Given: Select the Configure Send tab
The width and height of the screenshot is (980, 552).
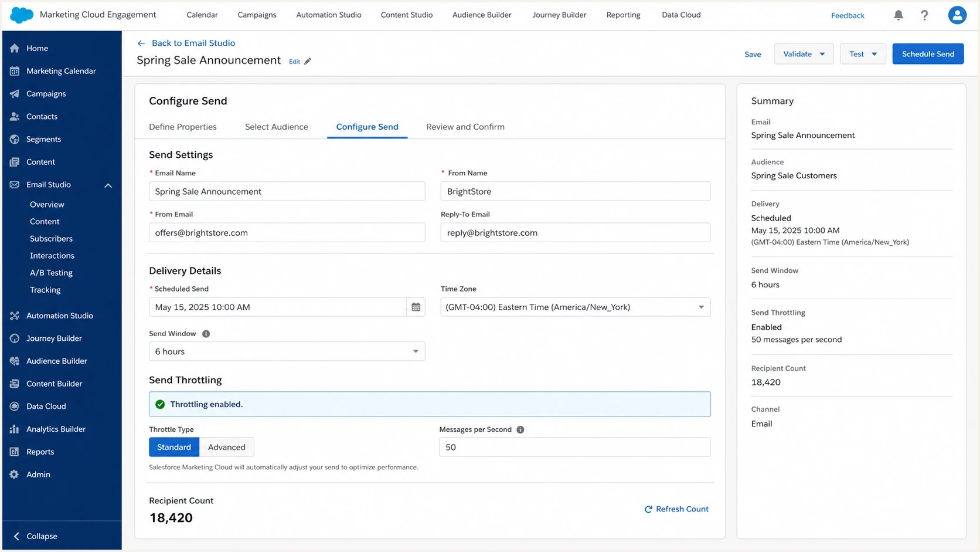Looking at the screenshot, I should tap(367, 127).
